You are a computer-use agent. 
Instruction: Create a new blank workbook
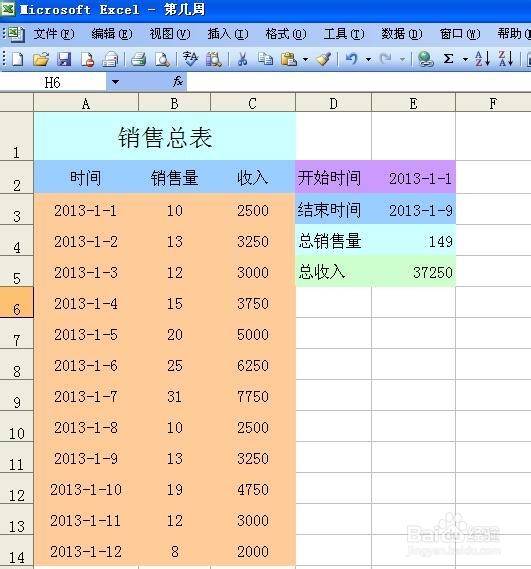[x=17, y=59]
